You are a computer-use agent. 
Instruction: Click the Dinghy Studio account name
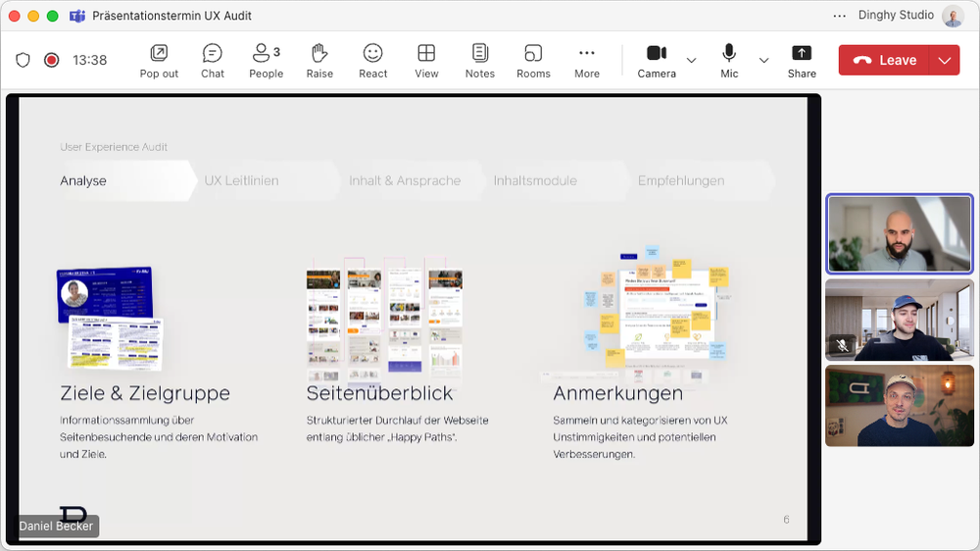coord(896,15)
